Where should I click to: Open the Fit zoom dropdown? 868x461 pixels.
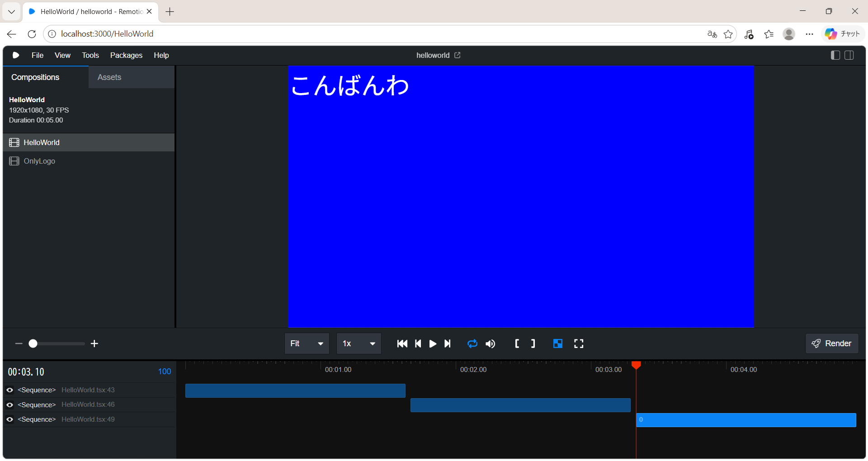coord(307,344)
